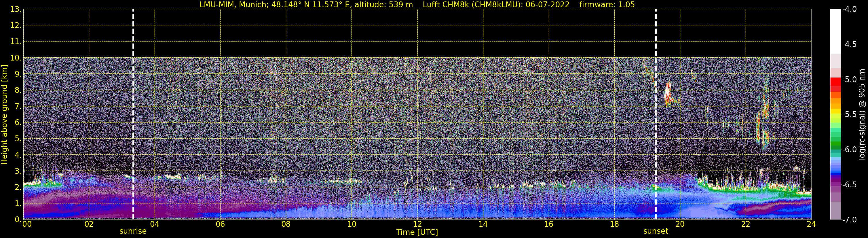Click the date '06-07-2022' in the title
The height and width of the screenshot is (238, 868).
coord(548,4)
